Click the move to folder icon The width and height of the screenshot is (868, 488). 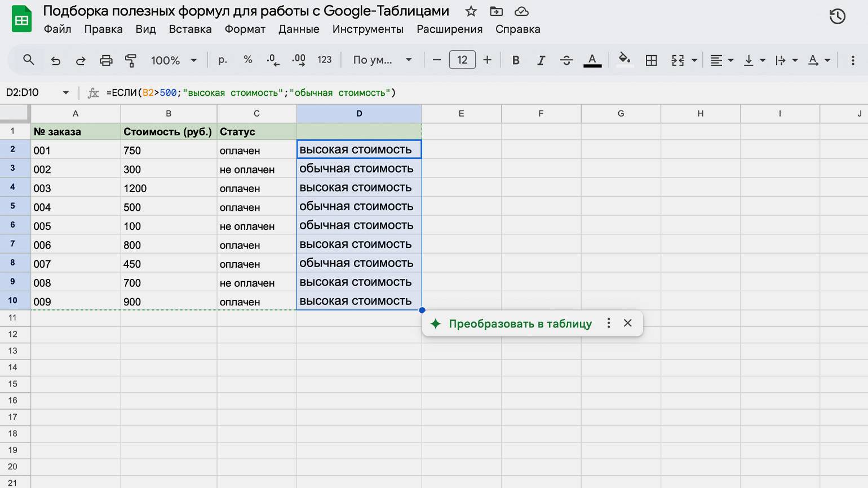coord(496,11)
